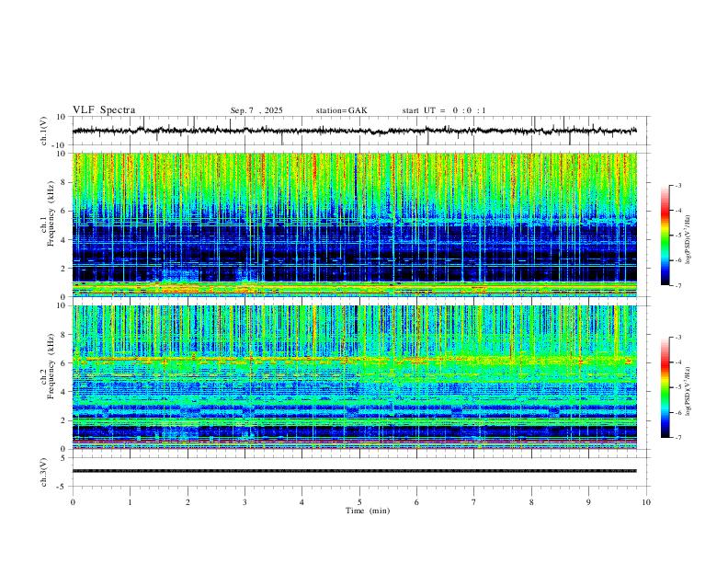Click the 'start UT = 0:0:1' label
The image size is (728, 563).
(444, 110)
